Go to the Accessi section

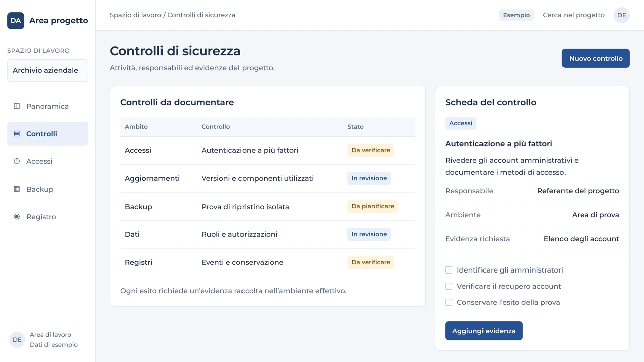tap(47, 161)
